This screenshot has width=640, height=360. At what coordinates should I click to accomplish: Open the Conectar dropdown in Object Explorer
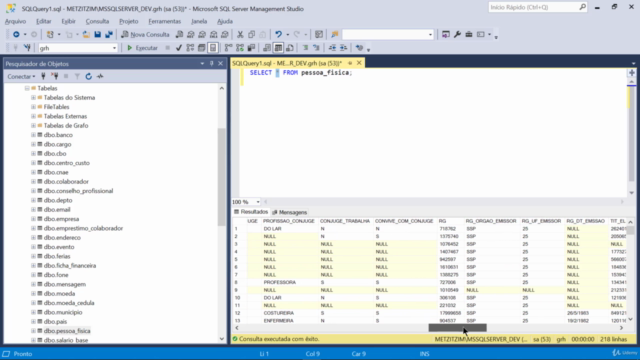pos(21,76)
